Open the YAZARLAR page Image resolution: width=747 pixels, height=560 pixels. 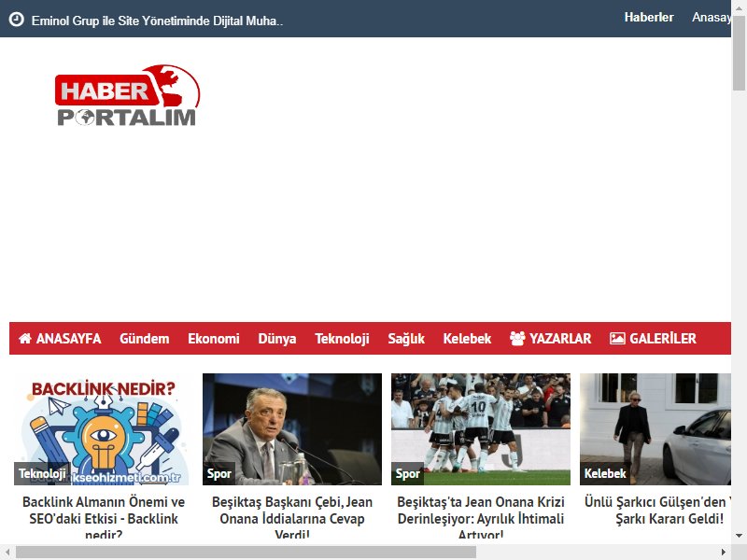pos(560,339)
